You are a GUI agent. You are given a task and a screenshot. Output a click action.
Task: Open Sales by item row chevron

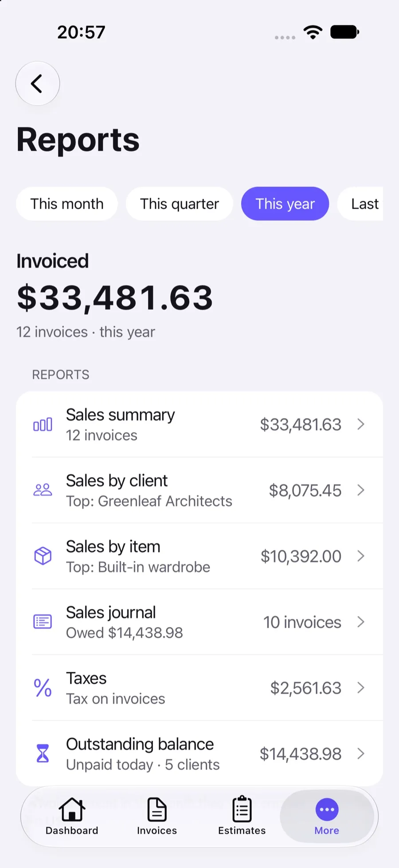click(361, 556)
